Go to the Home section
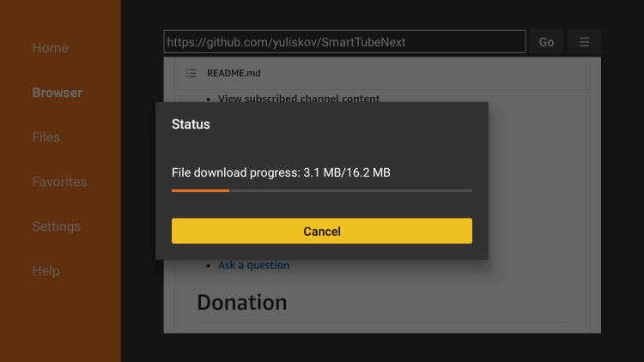The image size is (644, 362). coord(50,48)
